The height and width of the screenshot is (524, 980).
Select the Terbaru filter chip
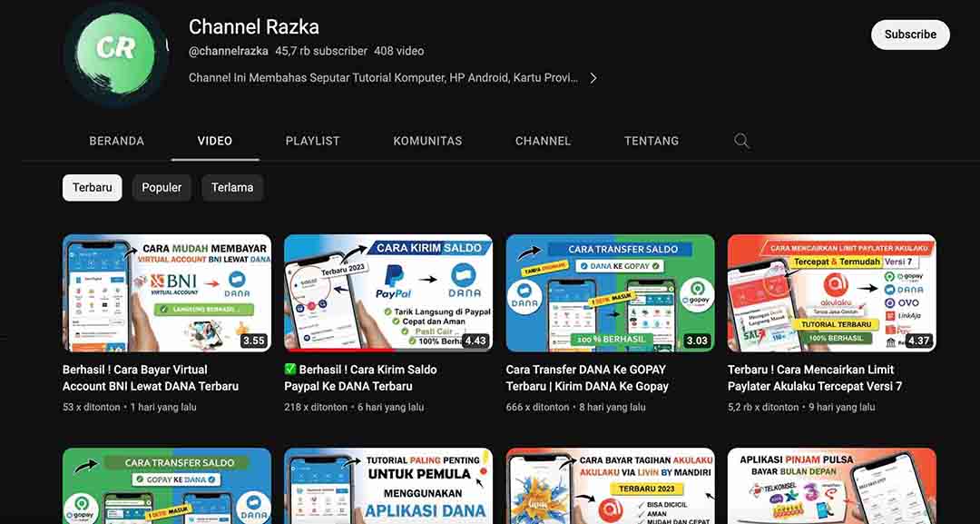point(92,188)
